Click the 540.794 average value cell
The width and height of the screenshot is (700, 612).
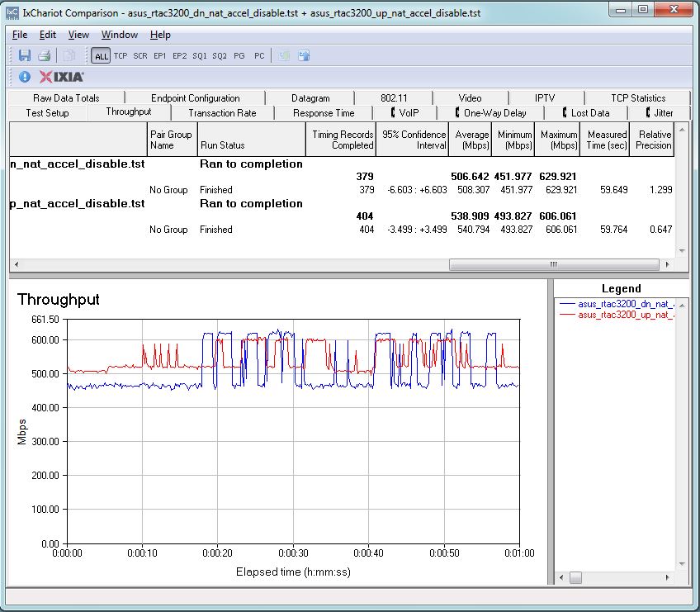pyautogui.click(x=473, y=230)
